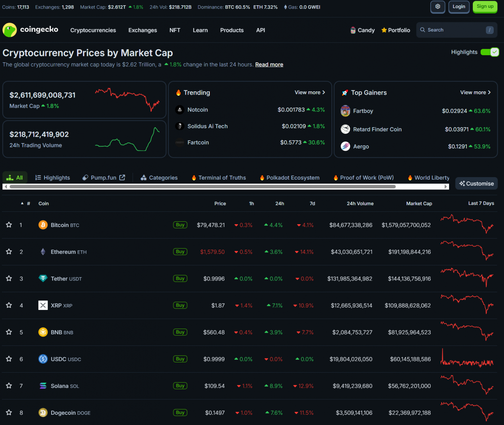
Task: Click the CoinGecko logo icon
Action: click(10, 30)
